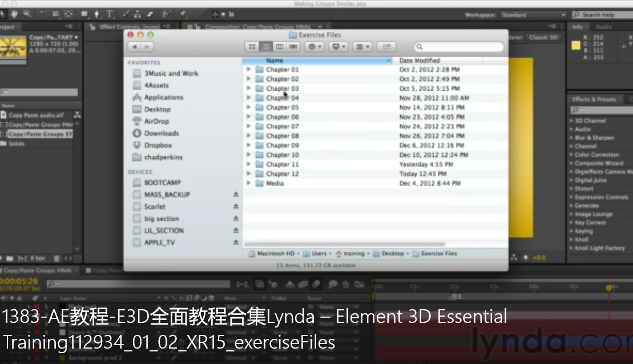
Task: Open the Finder Arrange dropdown
Action: (362, 47)
